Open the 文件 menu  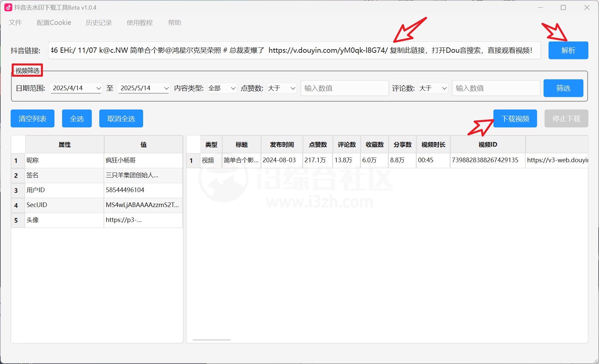(x=15, y=23)
